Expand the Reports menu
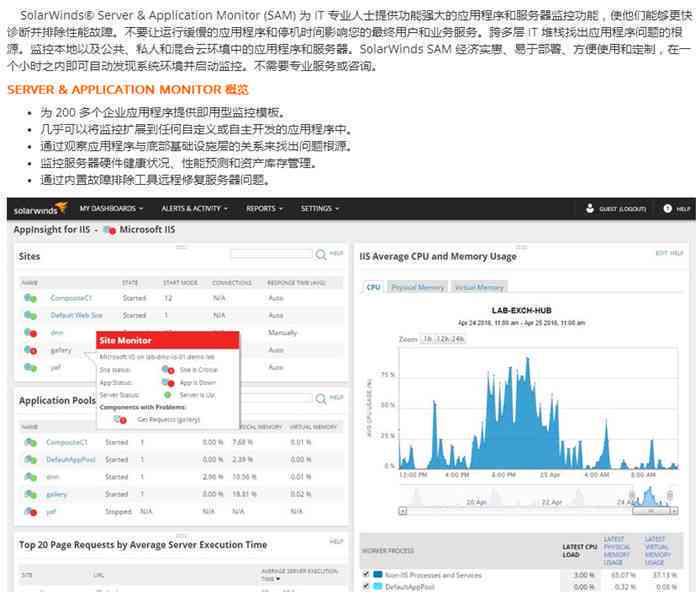 point(264,209)
